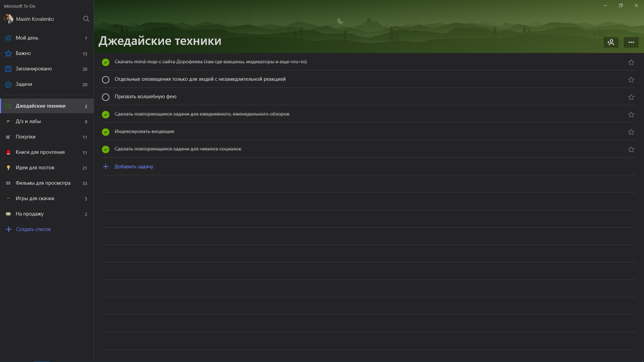Click the user avatar of Maxim Kovalenko
This screenshot has height=362, width=644.
point(8,19)
